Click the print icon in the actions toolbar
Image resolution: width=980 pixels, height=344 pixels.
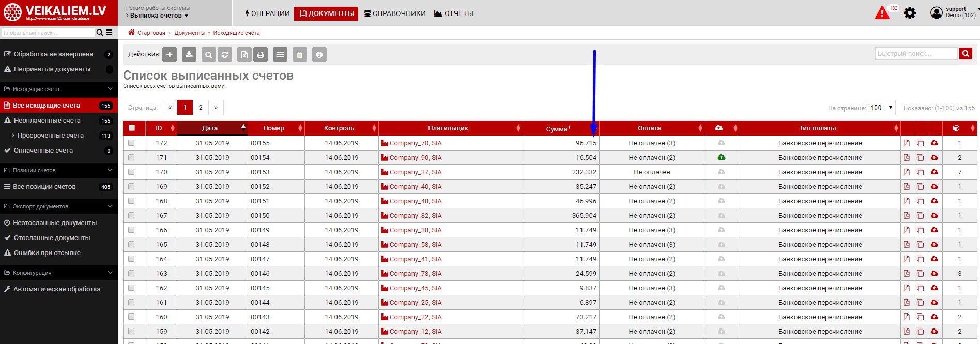pos(261,54)
